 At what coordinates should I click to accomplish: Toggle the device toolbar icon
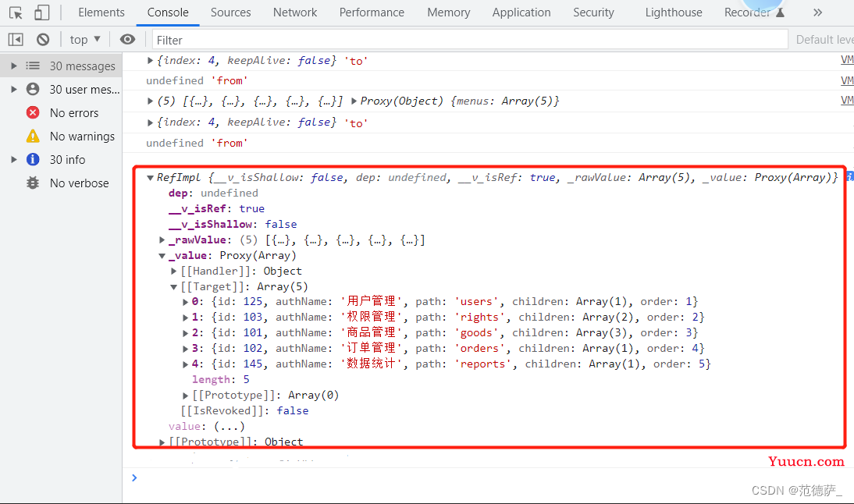[41, 12]
